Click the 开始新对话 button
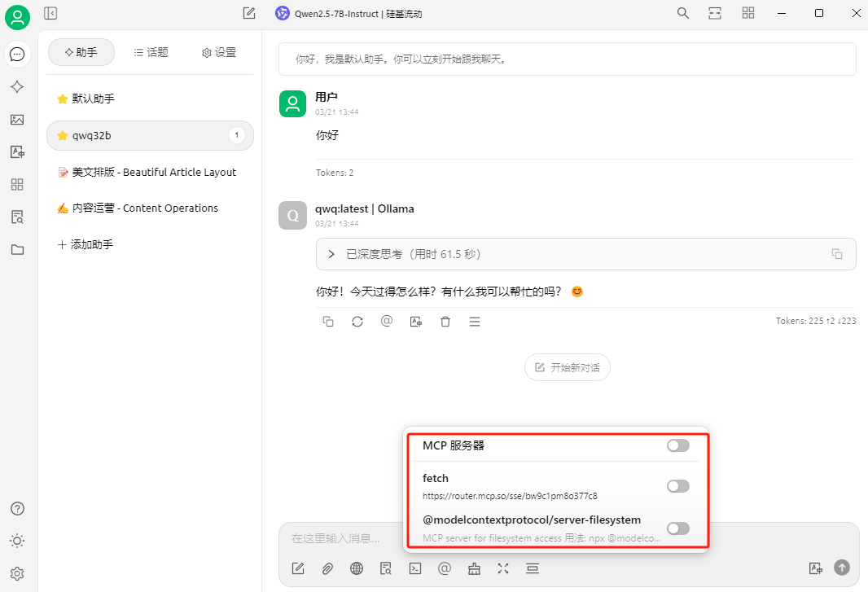Viewport: 868px width, 592px height. 568,367
